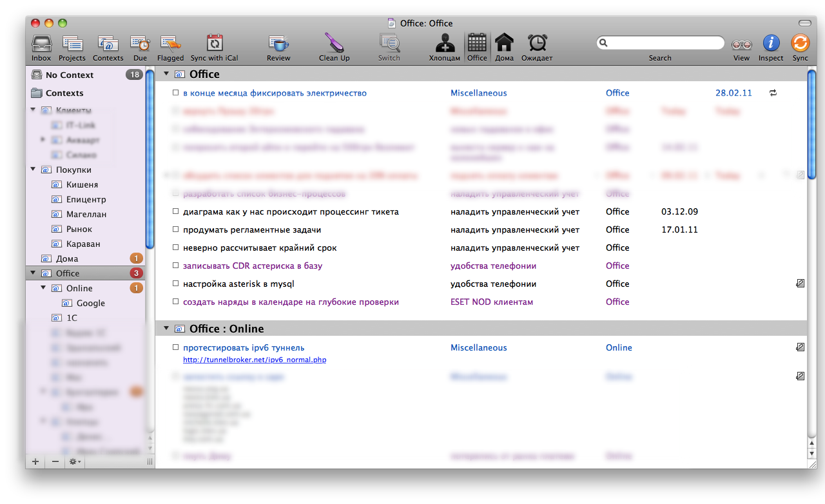
Task: Switch to Projects view icon
Action: coord(72,44)
